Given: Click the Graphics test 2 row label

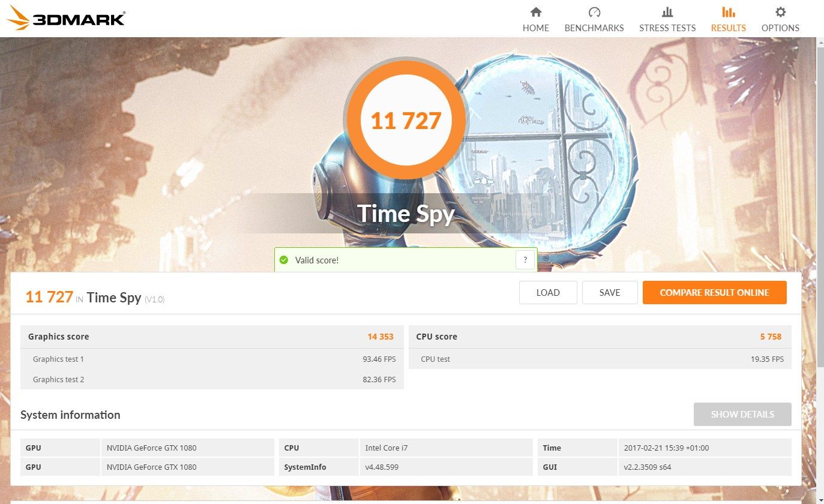Looking at the screenshot, I should [x=58, y=379].
